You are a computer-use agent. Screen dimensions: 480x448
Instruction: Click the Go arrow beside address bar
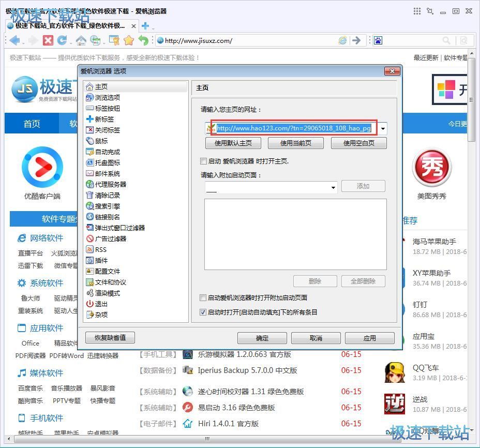click(x=356, y=40)
